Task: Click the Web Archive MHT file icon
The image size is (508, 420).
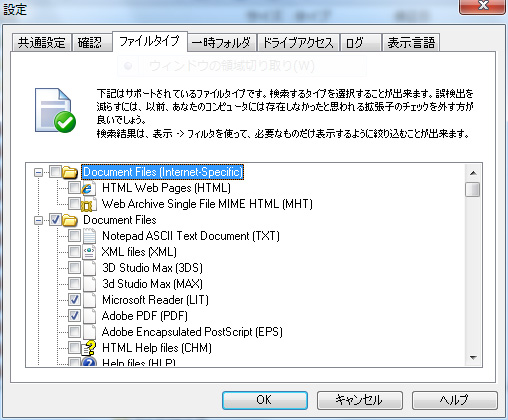Action: tap(88, 204)
